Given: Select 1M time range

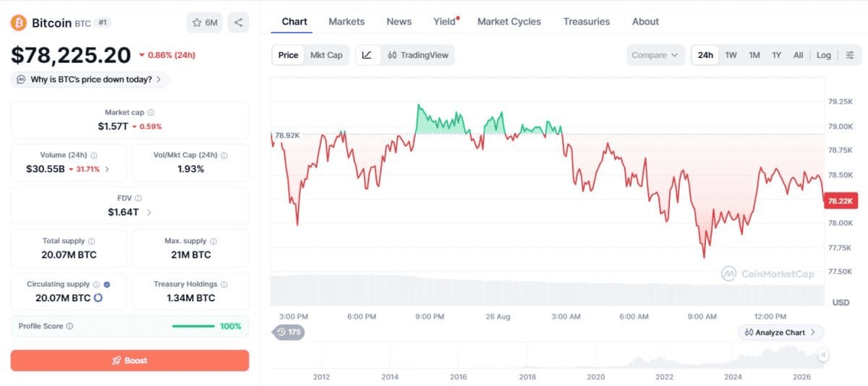Looking at the screenshot, I should 754,55.
